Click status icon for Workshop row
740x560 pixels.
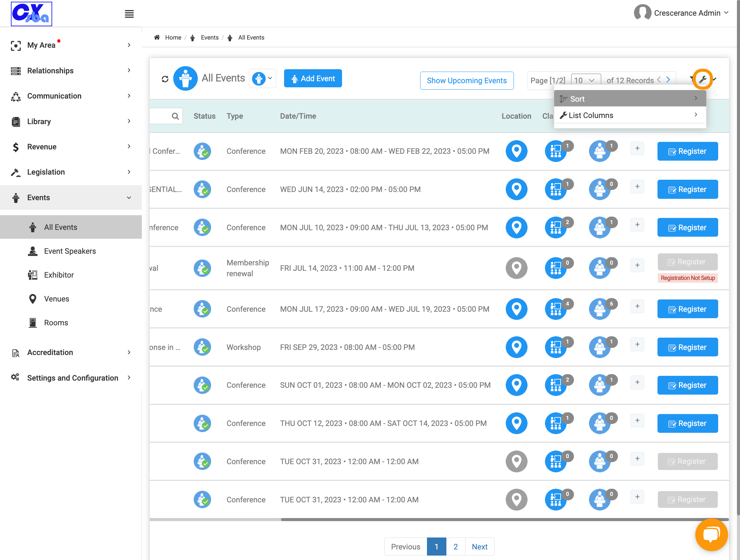click(x=202, y=347)
